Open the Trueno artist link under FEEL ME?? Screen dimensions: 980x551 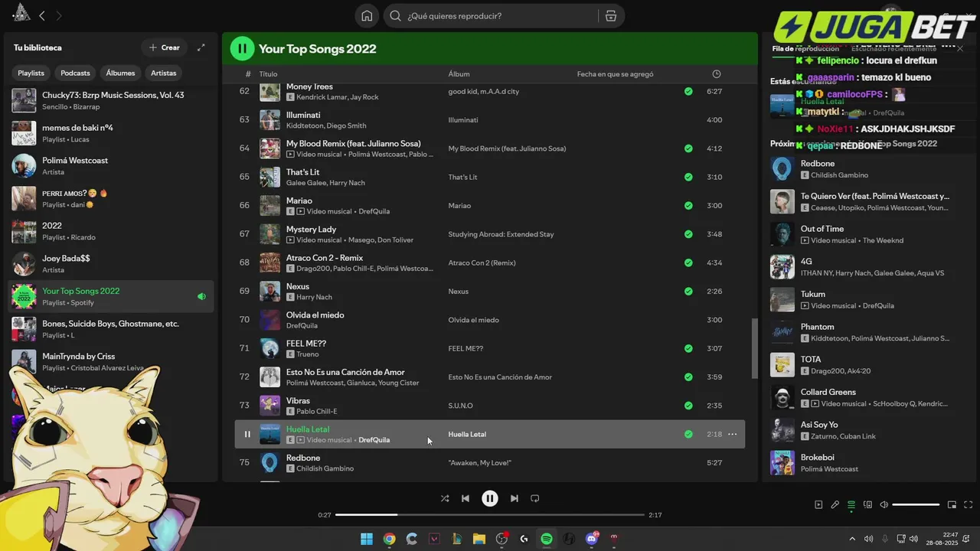(308, 354)
